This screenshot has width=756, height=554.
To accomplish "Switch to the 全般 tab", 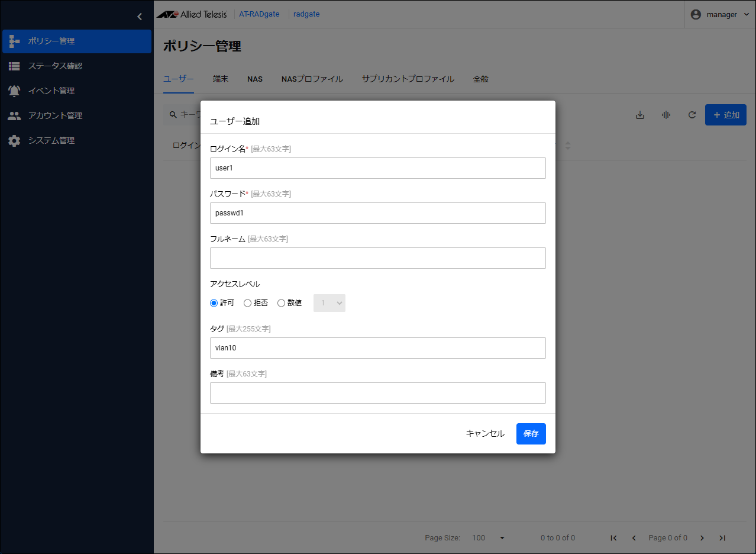I will [x=481, y=79].
